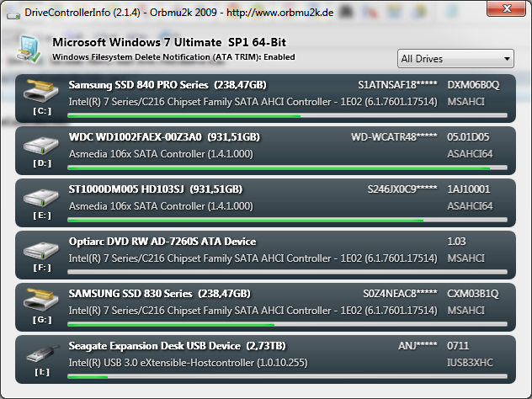The image size is (532, 399).
Task: Select 'Optiarc DVD RW AD-7260S ATA Device' text
Action: coord(162,242)
